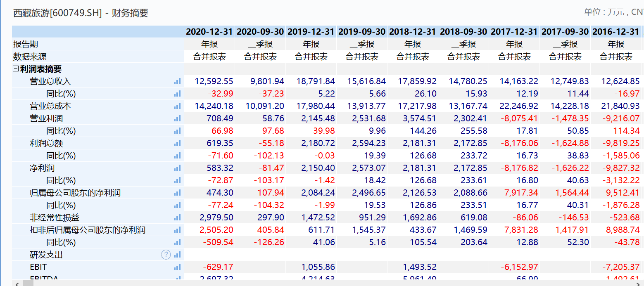
Task: Open chart icon for 营业利润 同比(%) row
Action: pyautogui.click(x=178, y=131)
